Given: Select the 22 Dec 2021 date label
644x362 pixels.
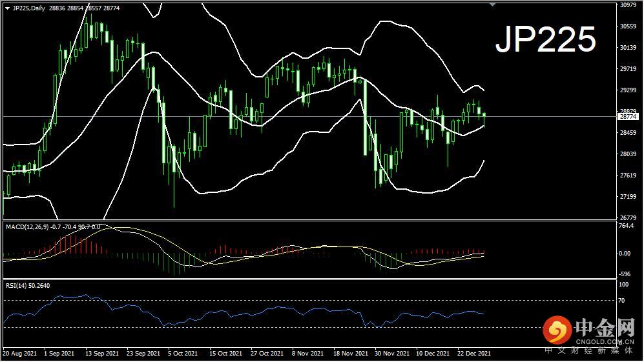Looking at the screenshot, I should [x=473, y=354].
